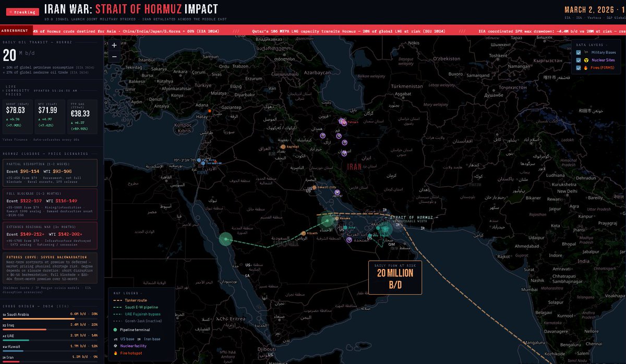Viewport: 626px width, 364px height.
Task: Select the Military Bases tank icon in Data Layers
Action: pos(585,52)
